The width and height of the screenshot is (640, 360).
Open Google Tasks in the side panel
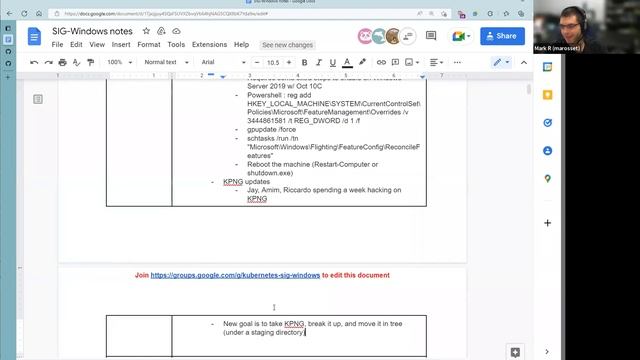tap(547, 122)
